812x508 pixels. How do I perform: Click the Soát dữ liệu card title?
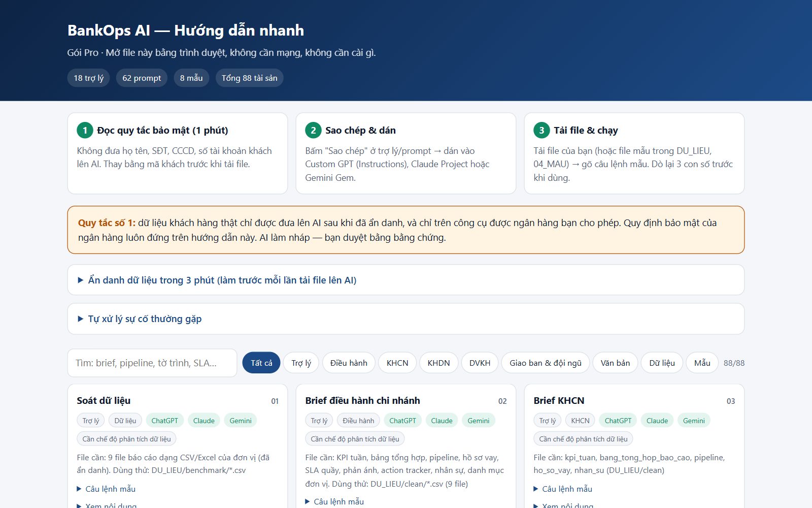tap(104, 400)
